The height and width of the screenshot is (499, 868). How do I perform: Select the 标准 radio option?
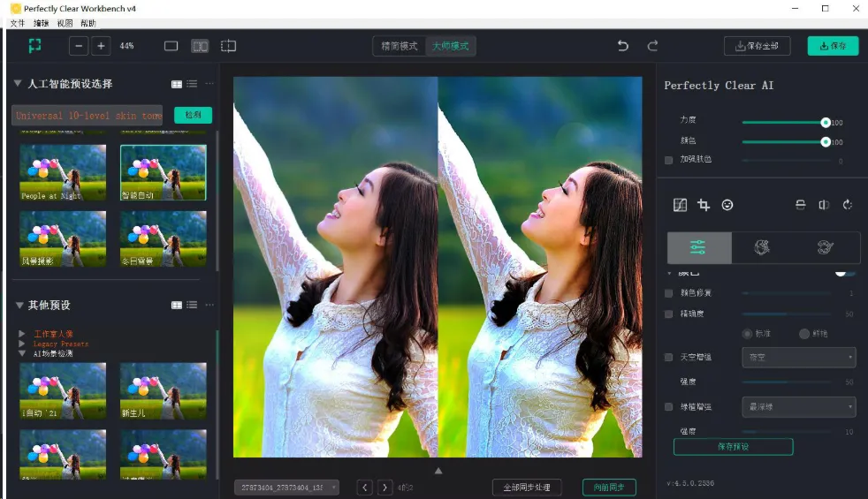tap(747, 334)
